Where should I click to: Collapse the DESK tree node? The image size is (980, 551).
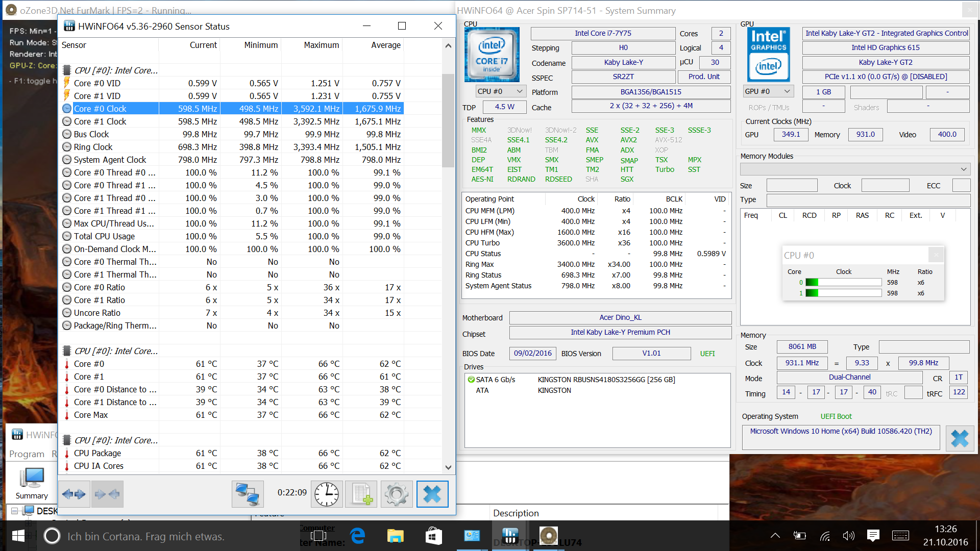click(15, 511)
